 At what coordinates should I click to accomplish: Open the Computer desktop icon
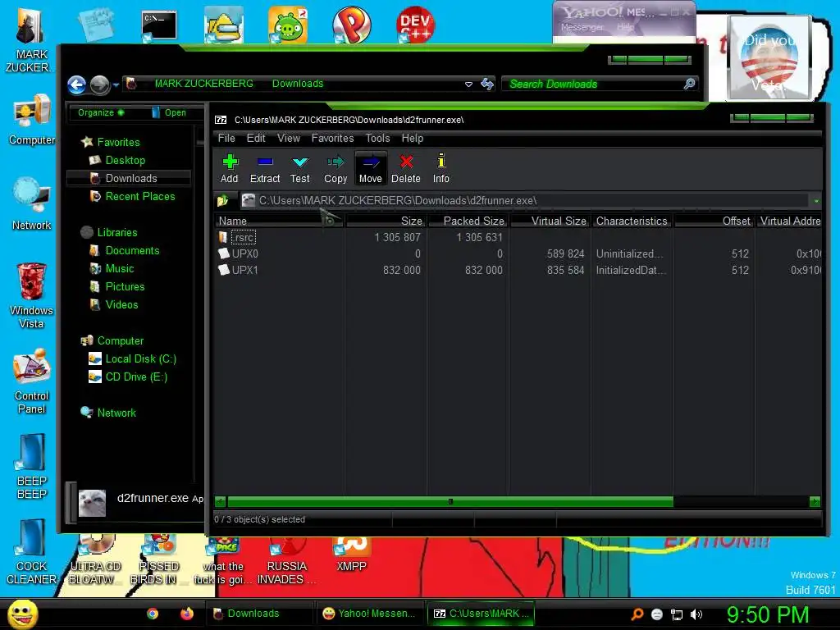[32, 121]
